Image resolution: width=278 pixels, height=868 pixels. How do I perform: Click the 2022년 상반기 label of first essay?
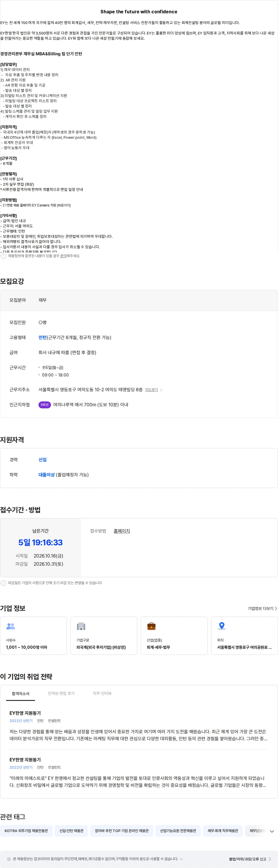21,721
